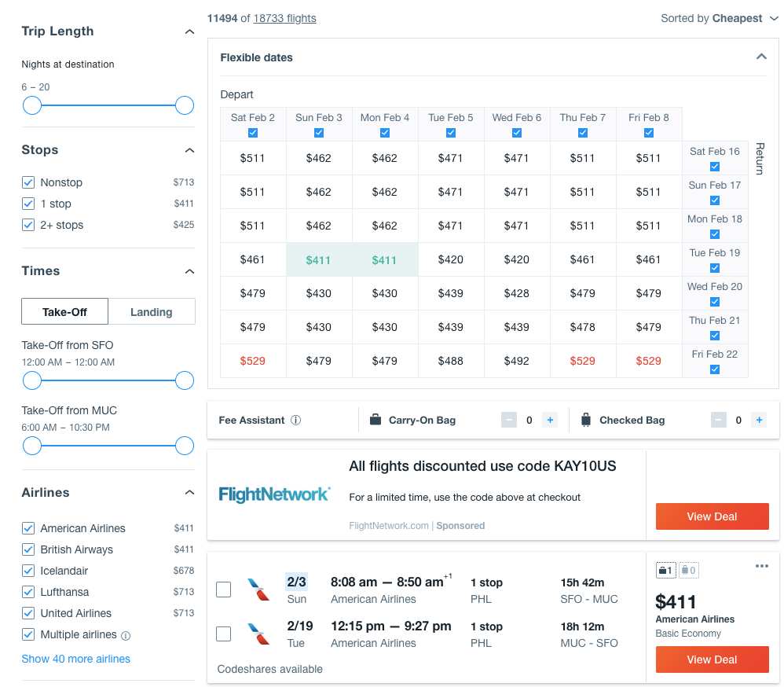The width and height of the screenshot is (784, 687).
Task: Toggle Wed Feb 6 departure date checkbox
Action: 517,133
